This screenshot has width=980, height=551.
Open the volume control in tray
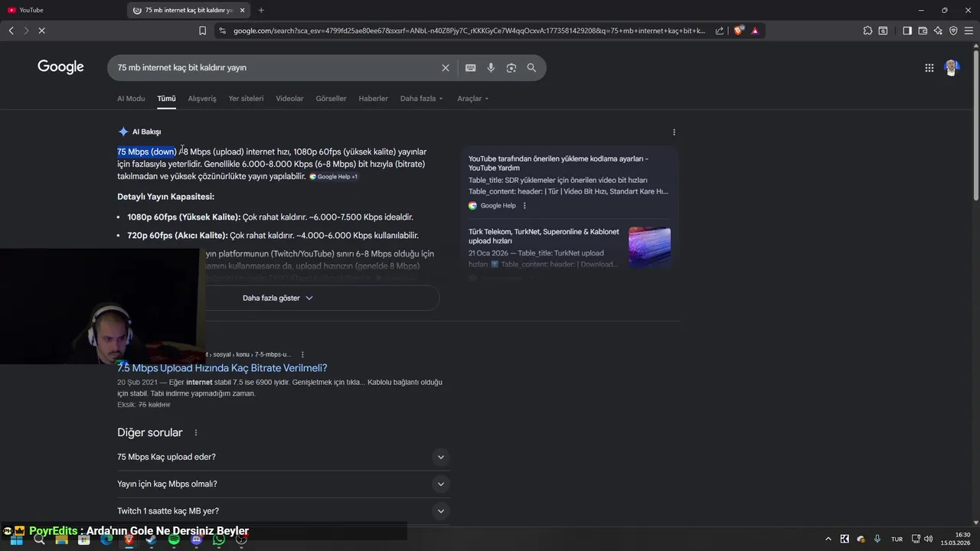click(x=928, y=539)
